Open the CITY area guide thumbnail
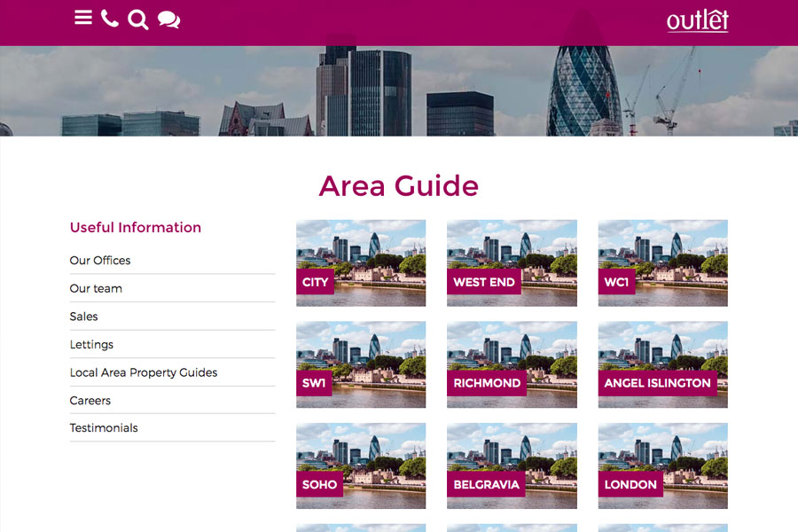This screenshot has width=798, height=532. 361,262
